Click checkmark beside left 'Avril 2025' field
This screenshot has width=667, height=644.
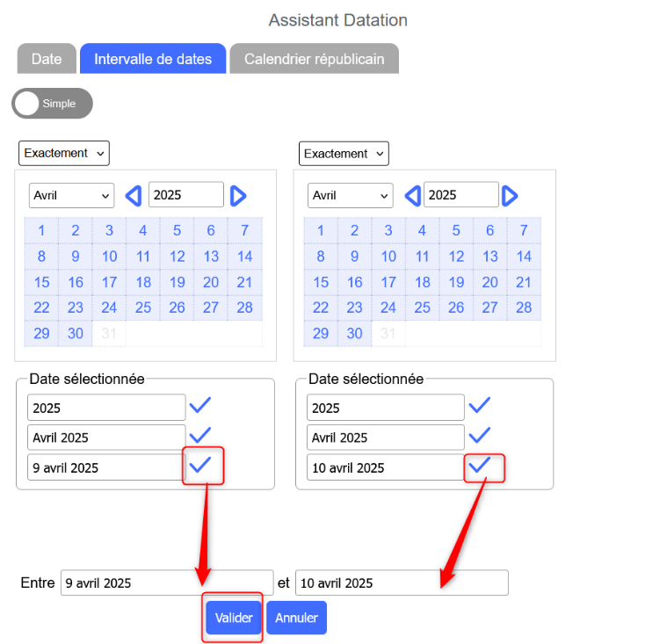pyautogui.click(x=200, y=436)
